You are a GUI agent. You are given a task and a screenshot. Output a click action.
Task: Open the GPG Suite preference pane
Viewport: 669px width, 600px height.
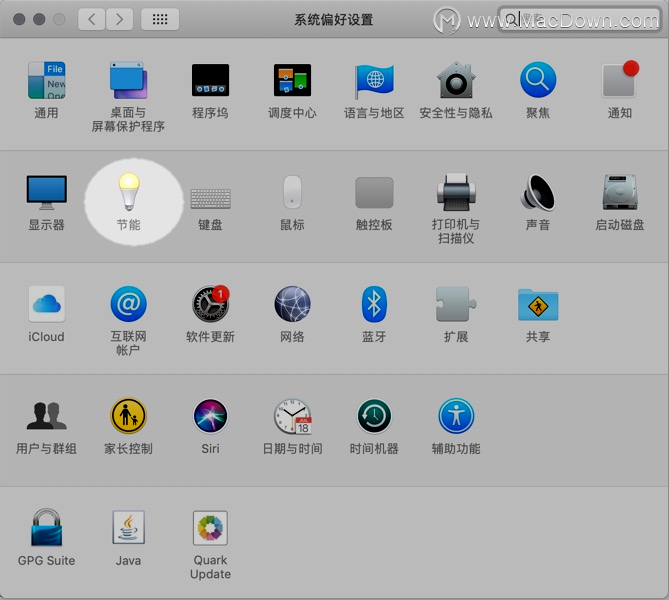click(47, 527)
